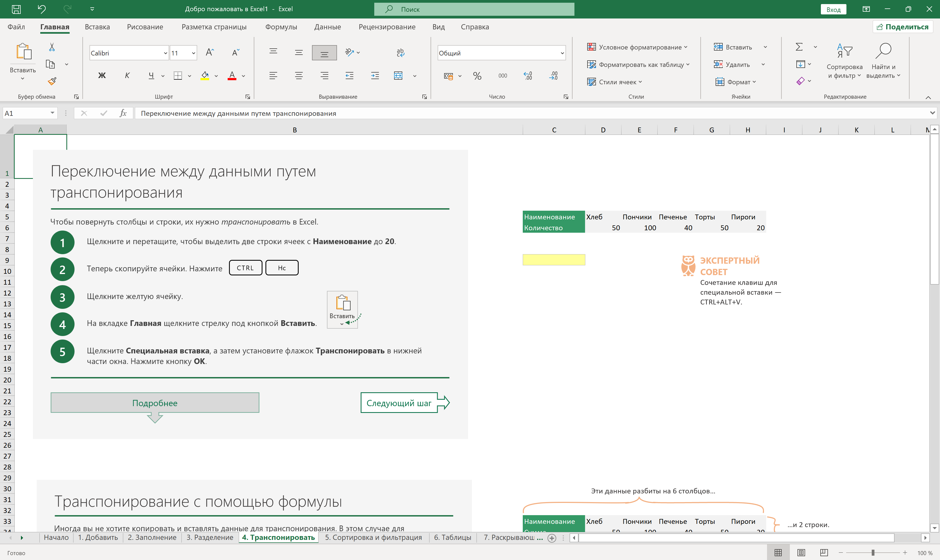The height and width of the screenshot is (560, 940).
Task: Open the Файл menu
Action: [16, 27]
